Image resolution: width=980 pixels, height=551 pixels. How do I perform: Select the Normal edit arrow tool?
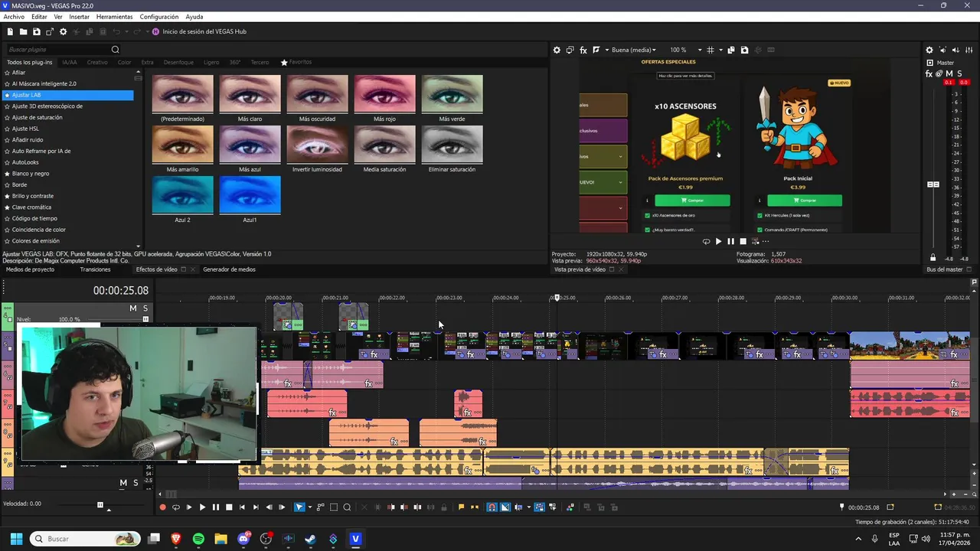(x=299, y=507)
